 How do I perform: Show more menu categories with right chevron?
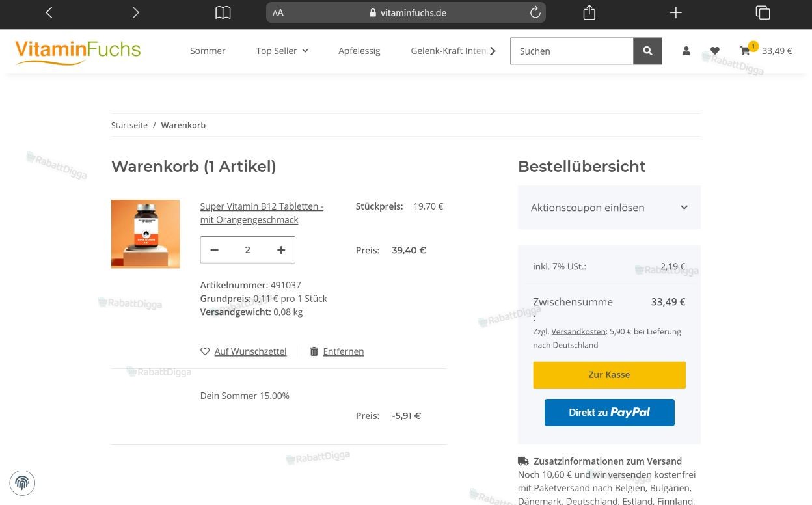tap(493, 51)
